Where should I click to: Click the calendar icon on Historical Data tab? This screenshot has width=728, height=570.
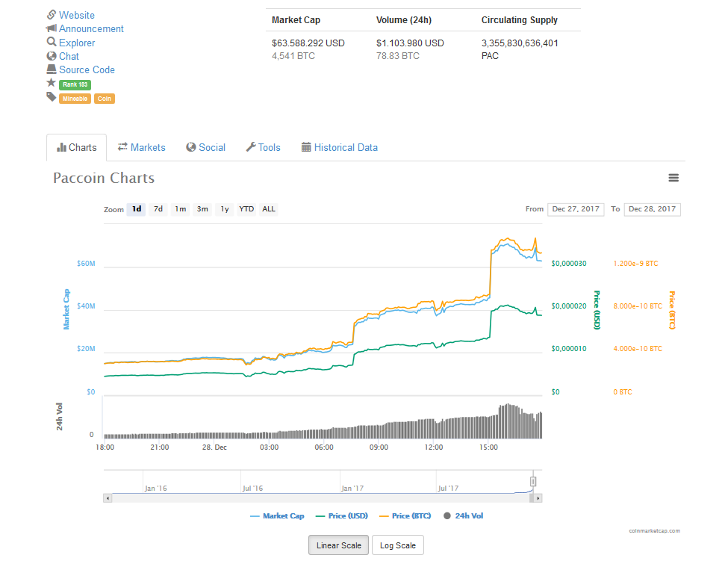coord(306,147)
